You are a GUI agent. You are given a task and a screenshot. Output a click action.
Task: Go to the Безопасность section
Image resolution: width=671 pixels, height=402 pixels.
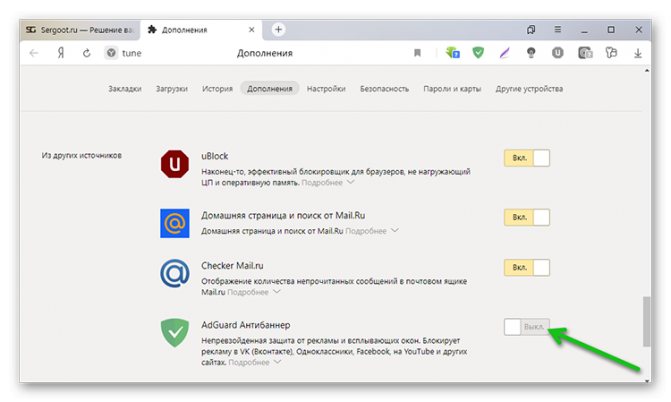tap(384, 89)
